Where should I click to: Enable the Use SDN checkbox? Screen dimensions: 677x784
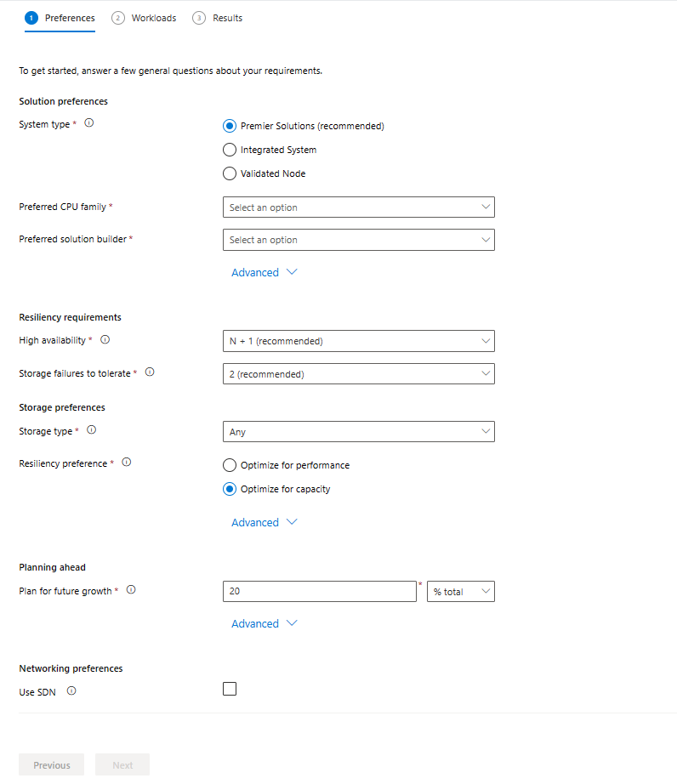(x=229, y=689)
